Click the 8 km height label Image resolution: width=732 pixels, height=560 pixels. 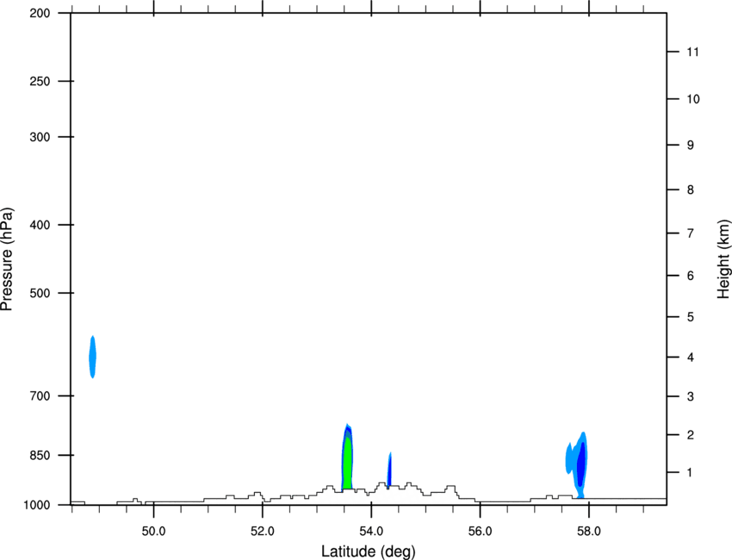[691, 190]
